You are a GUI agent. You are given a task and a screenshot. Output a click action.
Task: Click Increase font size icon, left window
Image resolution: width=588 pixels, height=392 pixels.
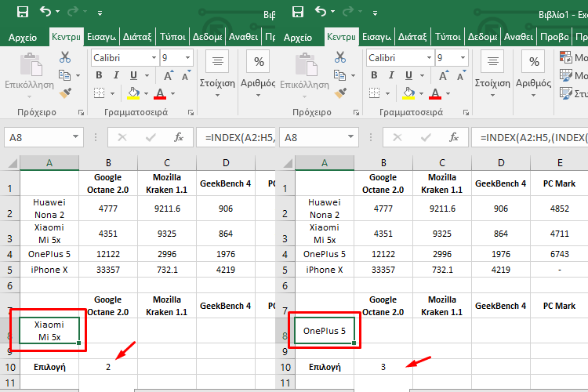pos(169,75)
